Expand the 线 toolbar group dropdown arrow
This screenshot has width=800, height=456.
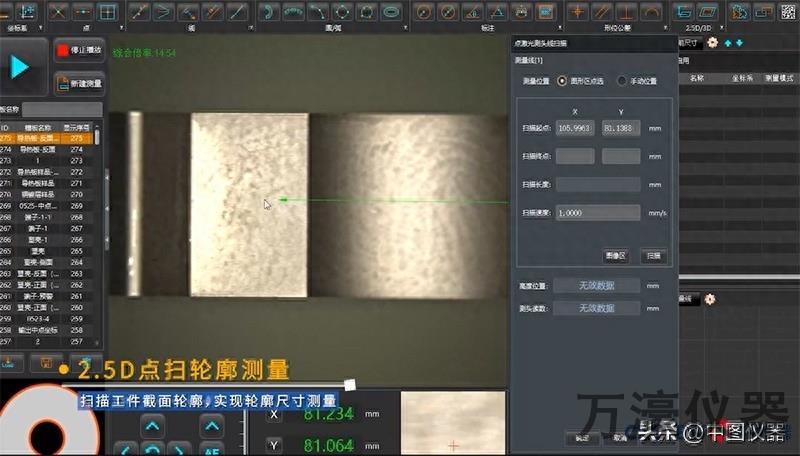click(251, 28)
